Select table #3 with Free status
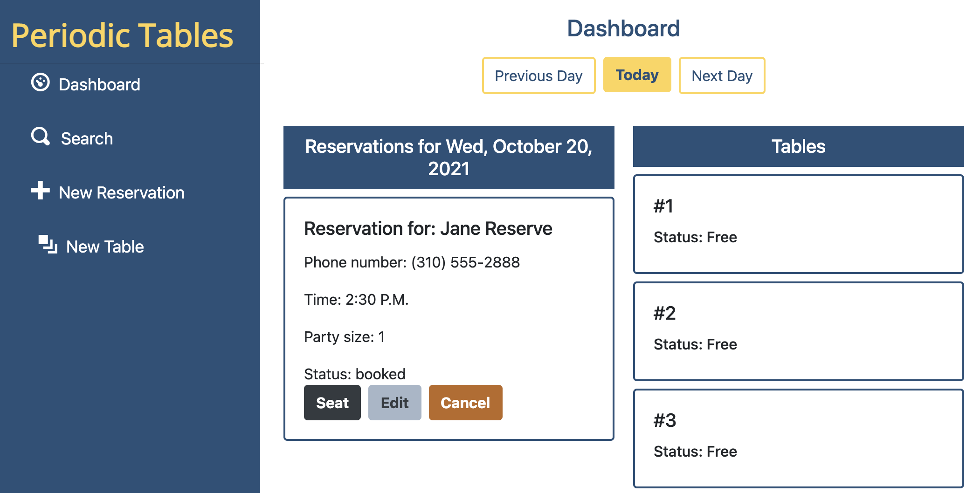The width and height of the screenshot is (980, 493). coord(797,436)
